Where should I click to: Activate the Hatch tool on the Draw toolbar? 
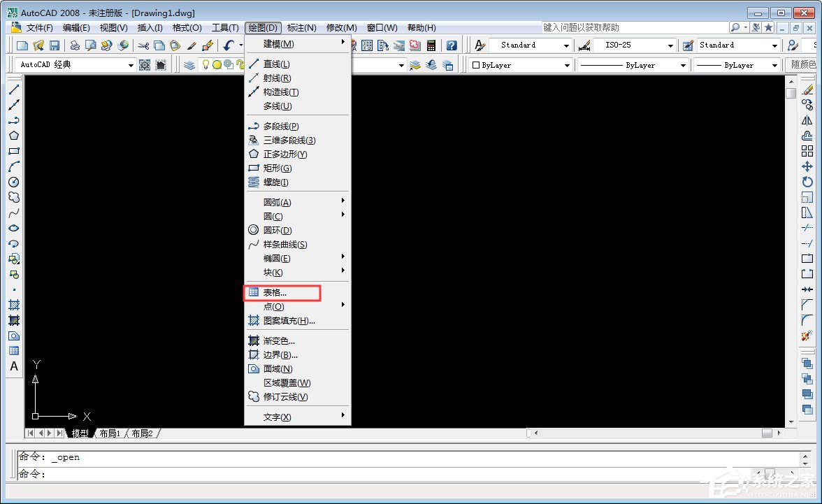14,305
